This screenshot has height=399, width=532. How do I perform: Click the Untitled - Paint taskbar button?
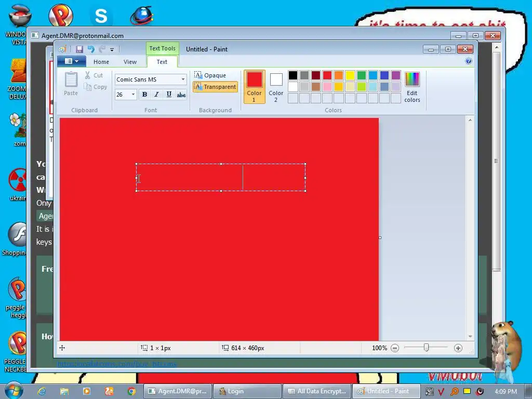coord(387,391)
